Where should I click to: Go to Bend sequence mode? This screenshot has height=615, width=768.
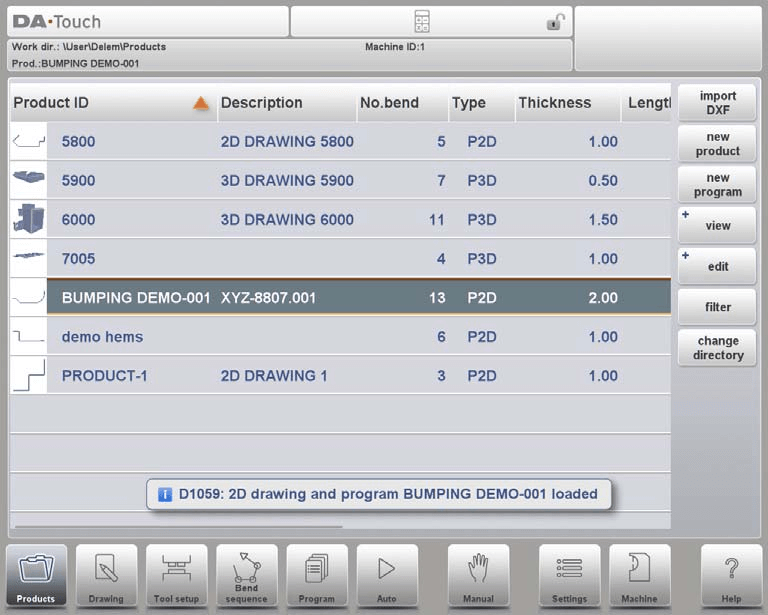pyautogui.click(x=246, y=576)
